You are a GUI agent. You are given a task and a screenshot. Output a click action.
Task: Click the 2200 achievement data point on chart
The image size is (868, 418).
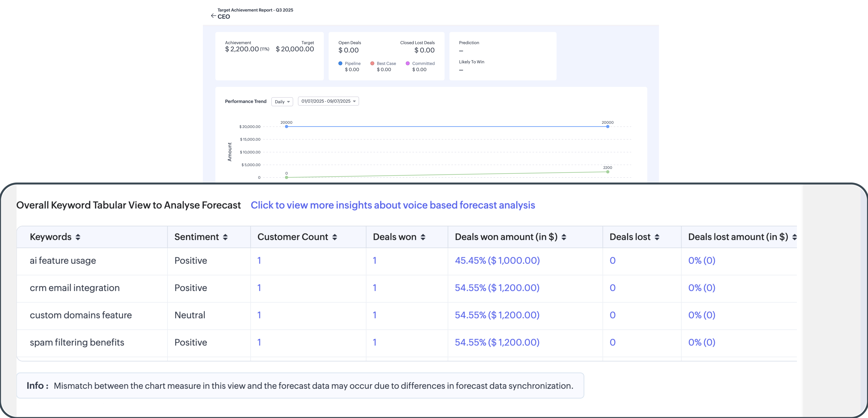pos(608,172)
